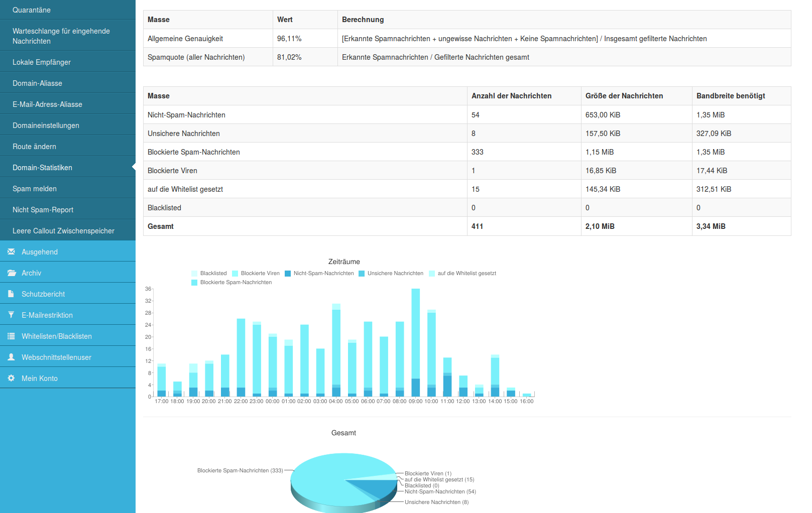Image resolution: width=812 pixels, height=513 pixels.
Task: Click the gear icon beside Mein Konto
Action: pos(11,378)
